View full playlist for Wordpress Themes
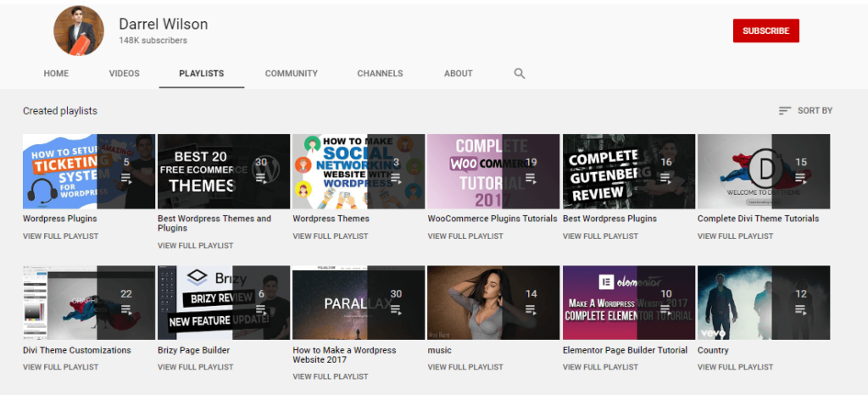Image resolution: width=868 pixels, height=395 pixels. pyautogui.click(x=331, y=236)
